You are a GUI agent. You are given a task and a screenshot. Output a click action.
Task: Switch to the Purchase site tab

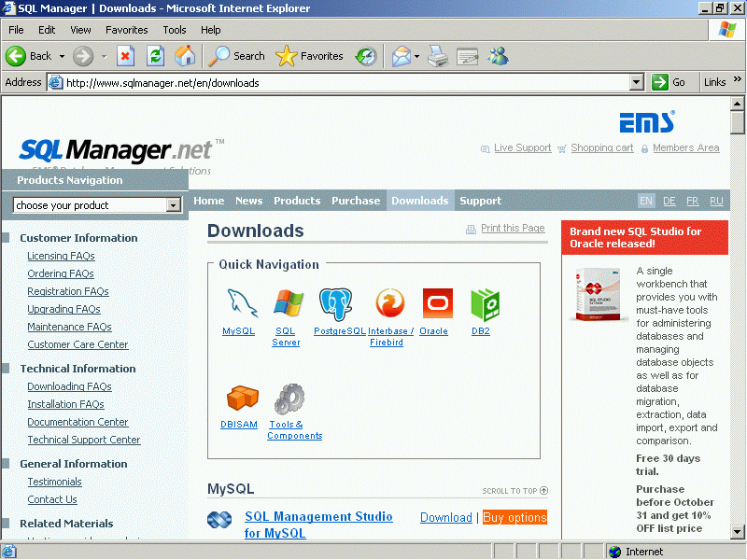tap(356, 201)
